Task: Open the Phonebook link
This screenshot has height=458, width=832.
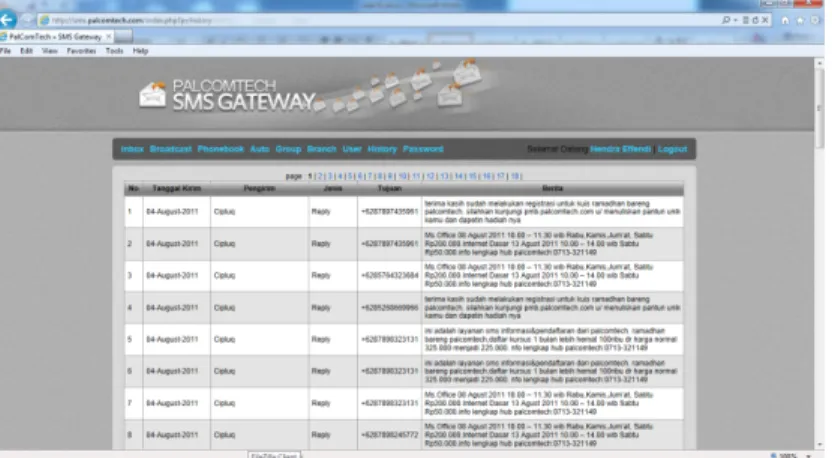Action: (x=220, y=149)
